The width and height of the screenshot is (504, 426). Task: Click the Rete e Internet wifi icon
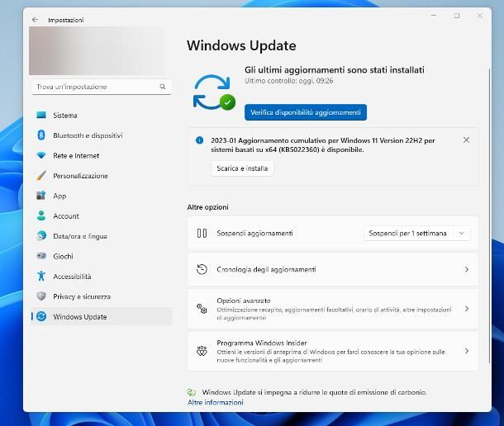pos(41,155)
